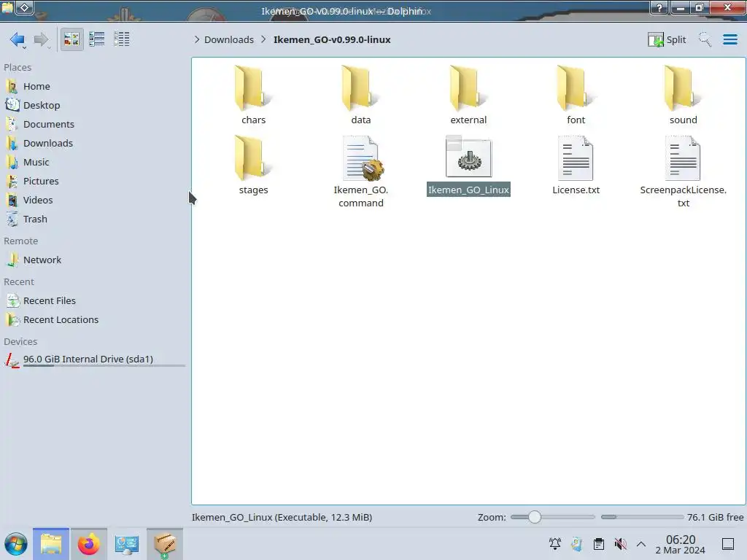Select the external folder

click(468, 96)
